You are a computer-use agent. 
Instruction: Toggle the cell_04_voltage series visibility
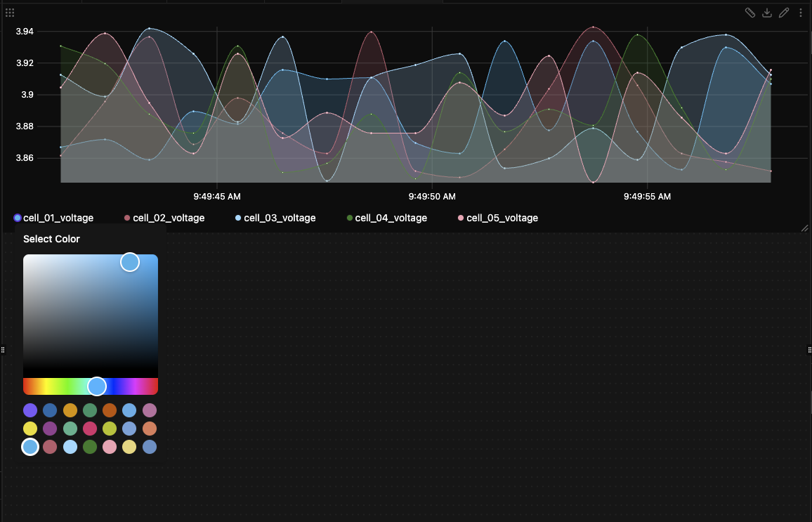pyautogui.click(x=391, y=218)
